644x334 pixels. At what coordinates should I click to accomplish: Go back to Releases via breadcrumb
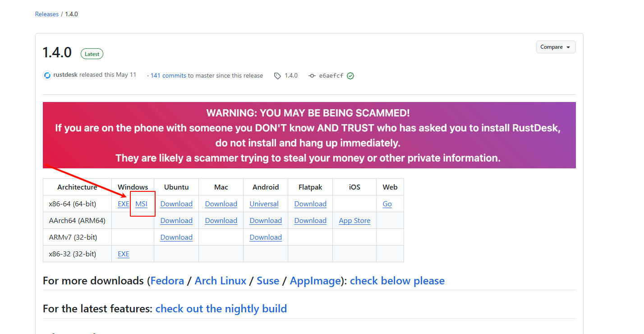pyautogui.click(x=47, y=14)
